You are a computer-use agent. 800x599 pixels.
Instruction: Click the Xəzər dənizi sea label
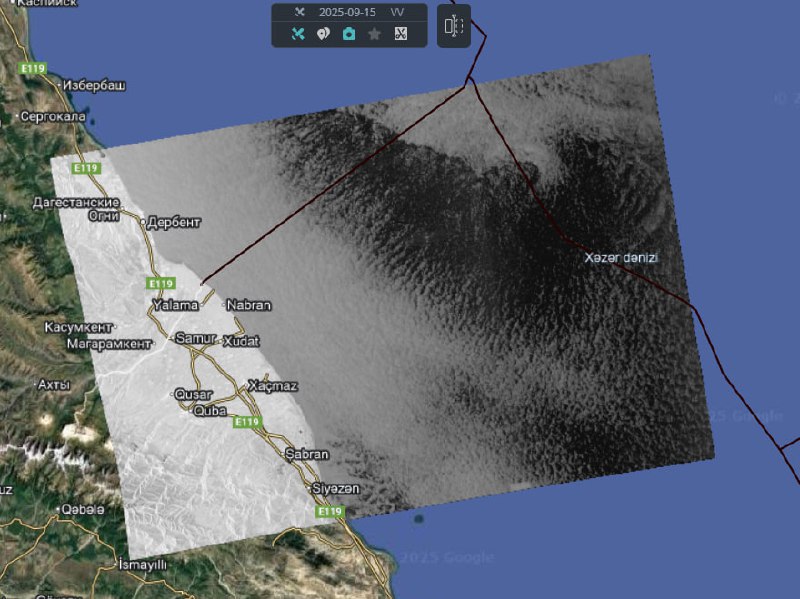[x=621, y=258]
